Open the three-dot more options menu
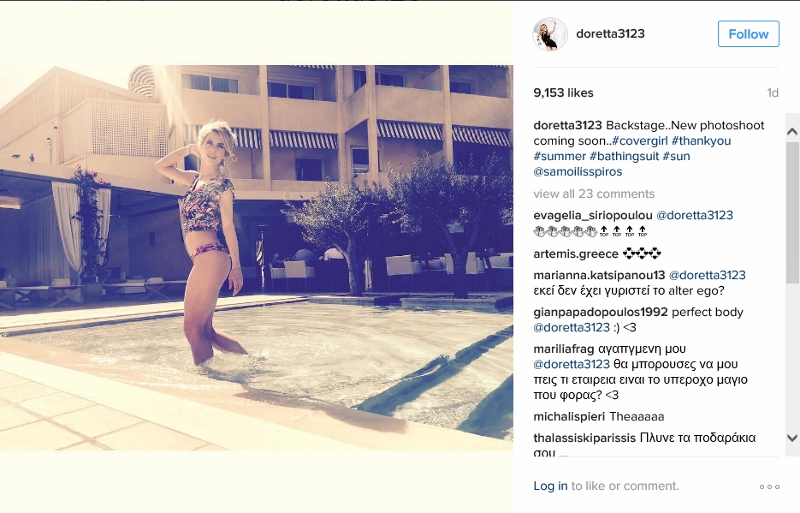The image size is (800, 513). click(769, 486)
